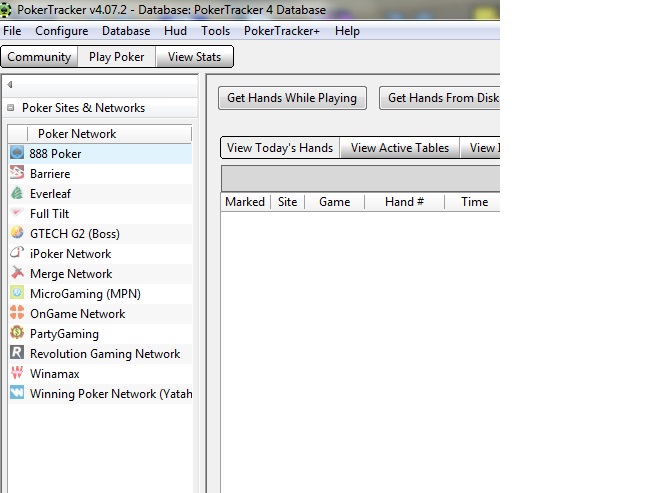Click the Everleaf green leaf icon
The image size is (671, 493).
click(x=17, y=193)
